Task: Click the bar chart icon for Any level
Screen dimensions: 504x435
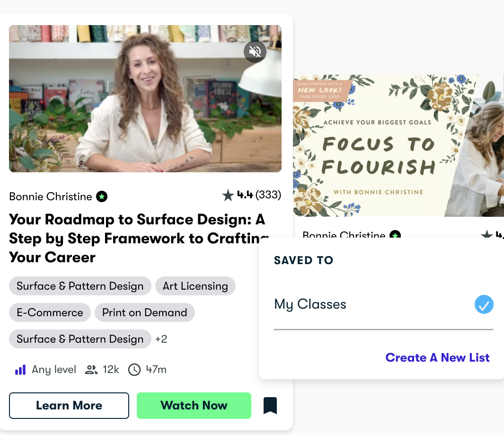Action: tap(20, 370)
